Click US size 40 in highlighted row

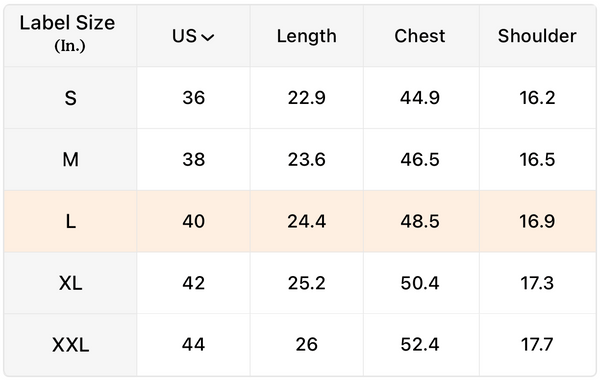(x=194, y=221)
